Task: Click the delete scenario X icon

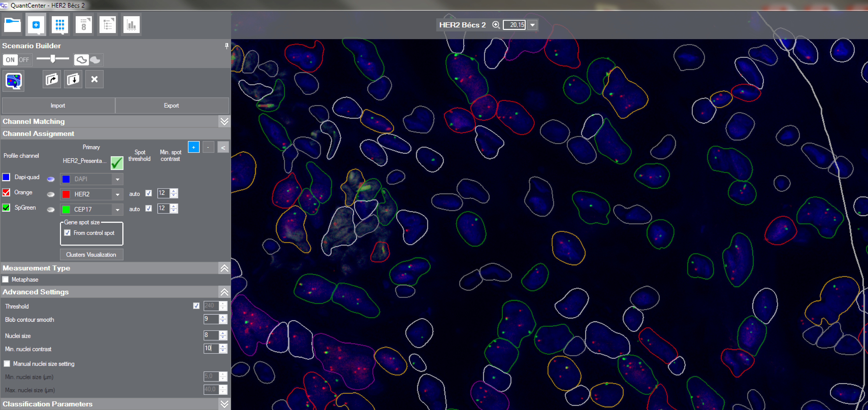Action: tap(94, 79)
